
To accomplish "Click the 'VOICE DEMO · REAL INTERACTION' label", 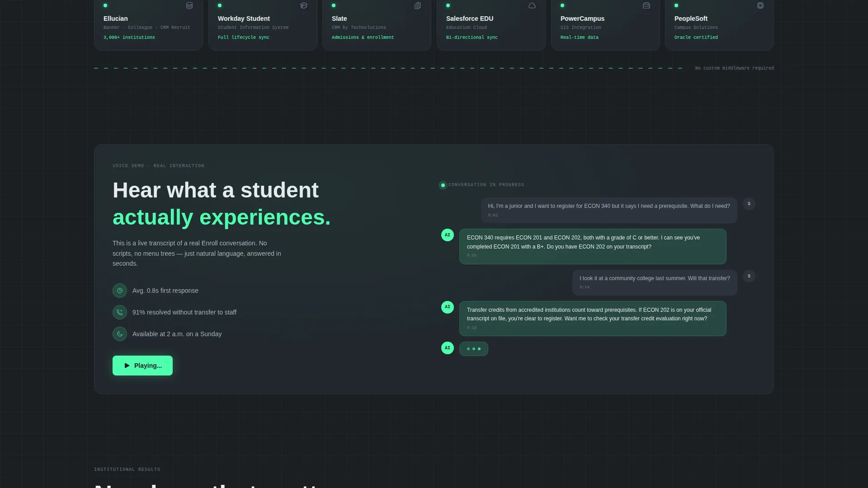I will point(158,166).
